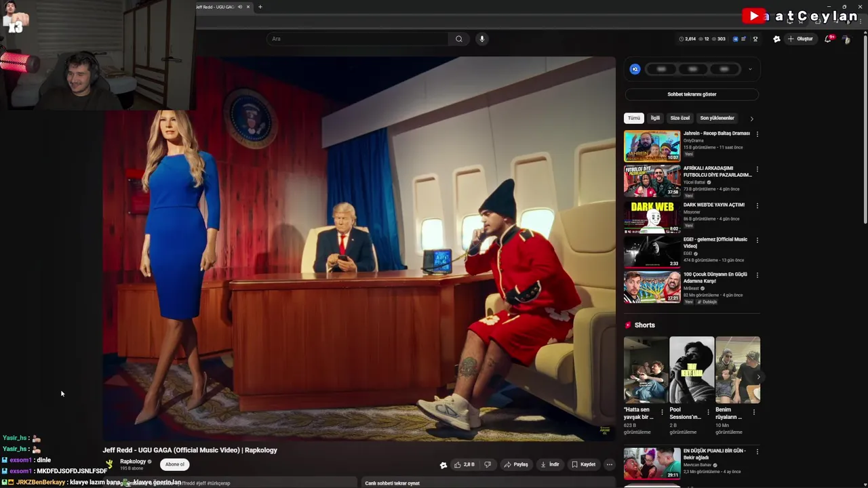Open options menu for 100 Çocuk video
Screen dimensions: 868x488
pyautogui.click(x=757, y=275)
